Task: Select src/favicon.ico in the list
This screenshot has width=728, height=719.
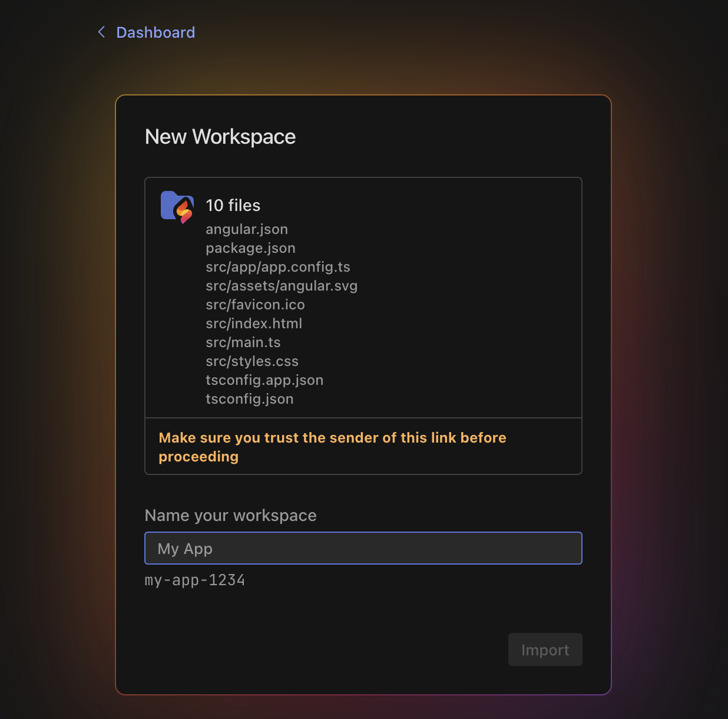Action: click(x=255, y=305)
